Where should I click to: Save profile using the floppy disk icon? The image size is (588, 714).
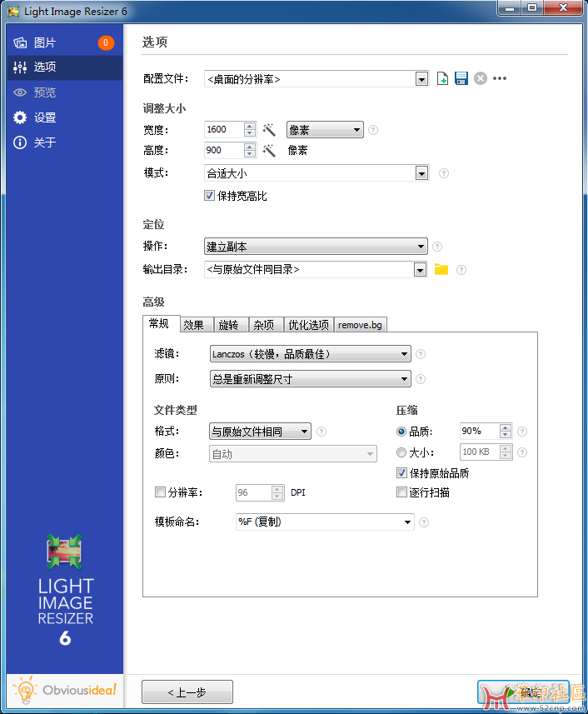461,78
